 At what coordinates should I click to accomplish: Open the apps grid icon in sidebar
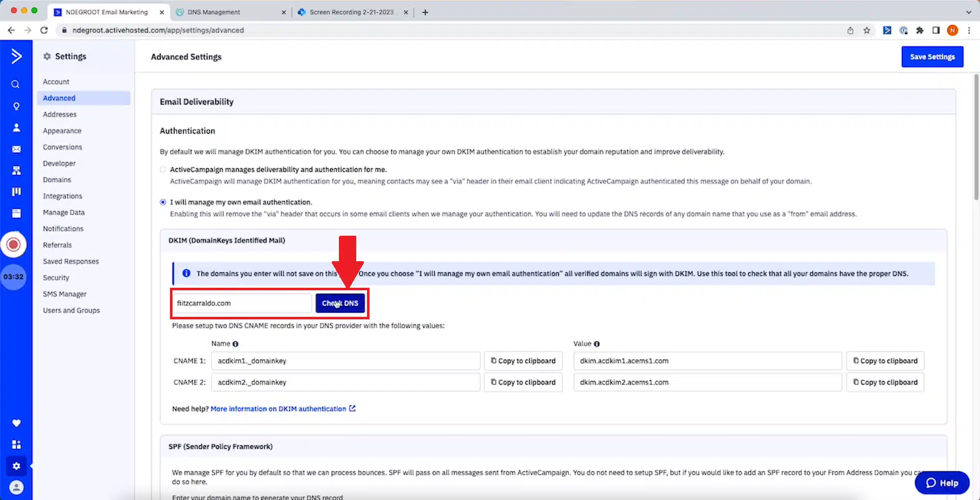click(16, 444)
